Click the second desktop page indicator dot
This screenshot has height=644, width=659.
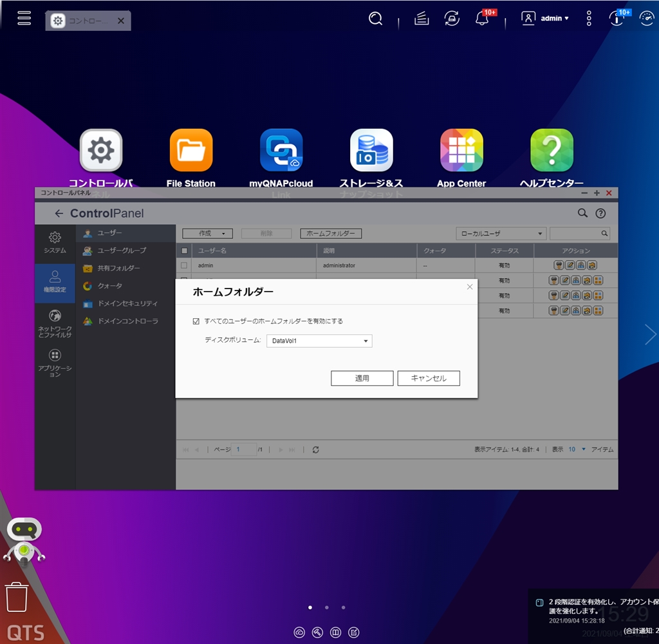(327, 607)
